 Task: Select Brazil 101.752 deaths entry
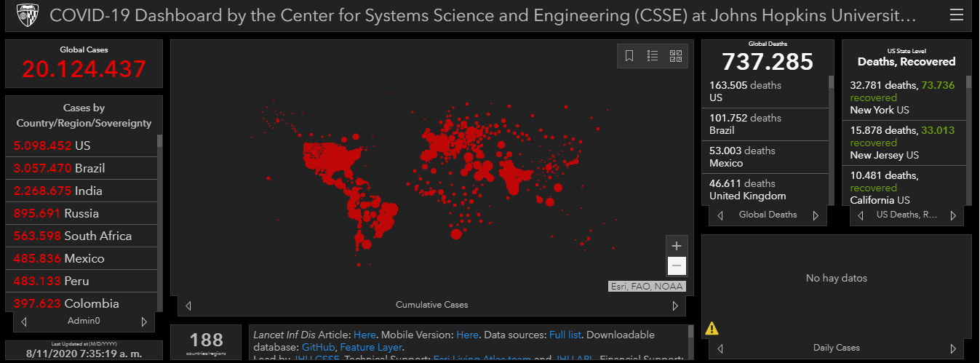point(765,124)
